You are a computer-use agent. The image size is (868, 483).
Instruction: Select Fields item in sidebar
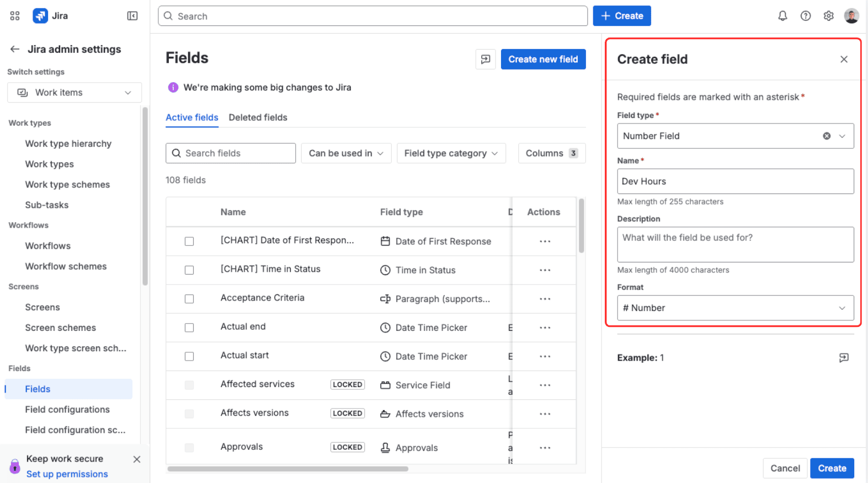68,389
